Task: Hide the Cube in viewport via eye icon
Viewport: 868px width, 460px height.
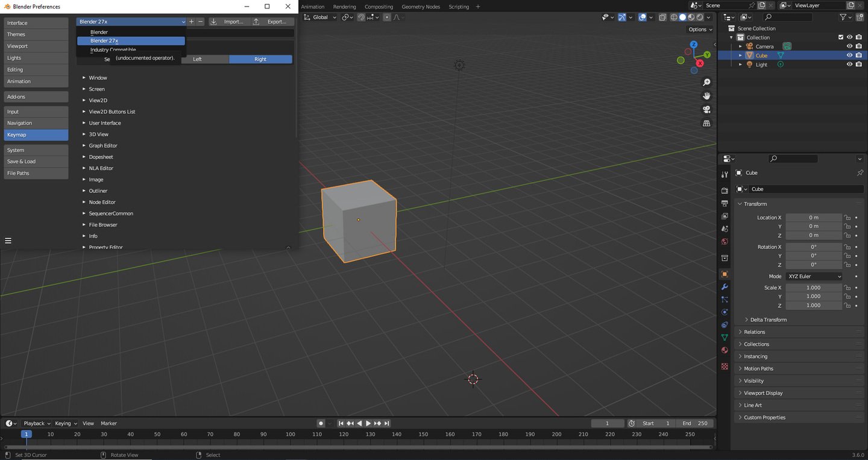Action: click(x=849, y=55)
